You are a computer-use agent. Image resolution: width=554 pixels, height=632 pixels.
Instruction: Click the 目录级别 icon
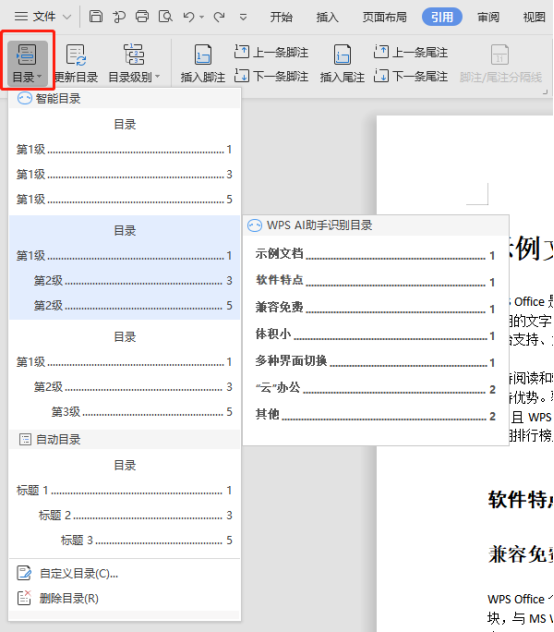(x=133, y=54)
